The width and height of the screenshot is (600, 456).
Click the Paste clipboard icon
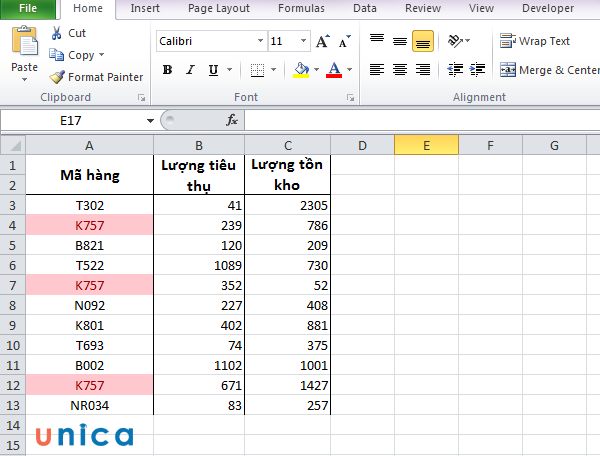[24, 41]
